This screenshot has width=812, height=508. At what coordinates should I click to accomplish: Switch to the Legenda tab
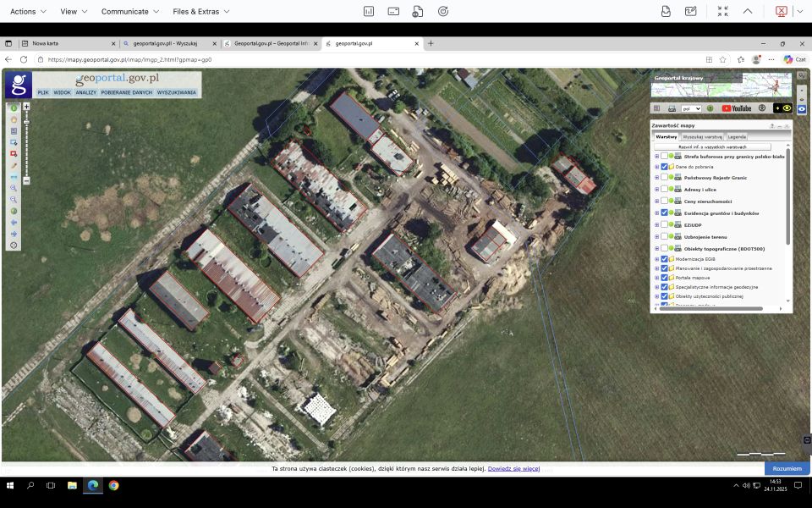737,136
